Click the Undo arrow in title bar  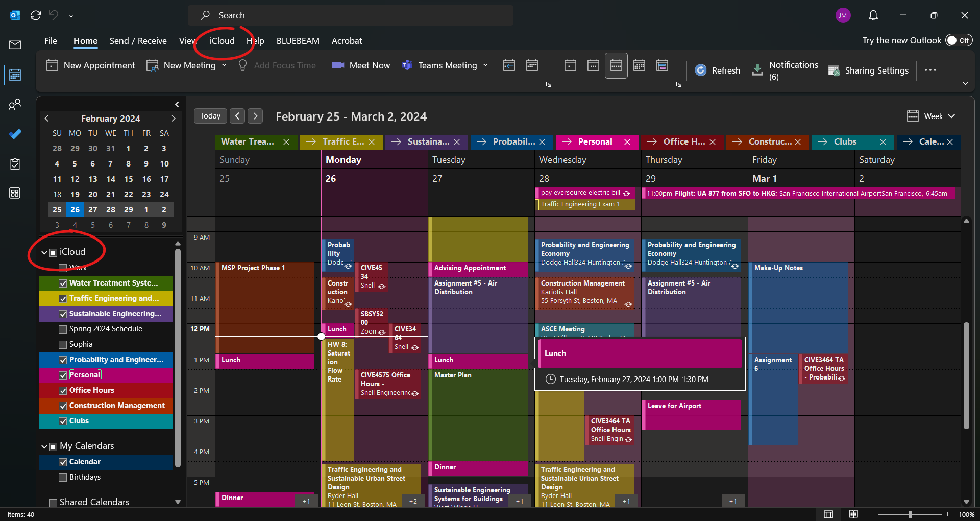point(54,15)
